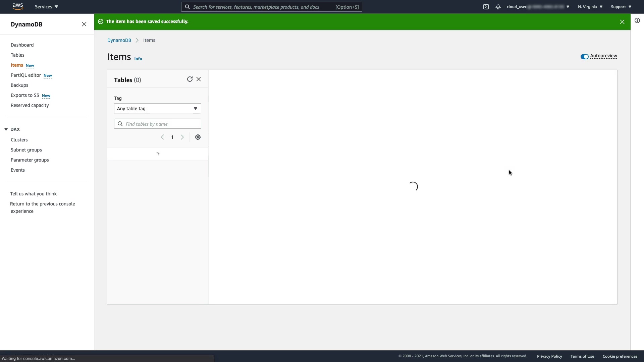Viewport: 644px width, 362px height.
Task: Open PartiQL editor in sidebar
Action: tap(26, 75)
